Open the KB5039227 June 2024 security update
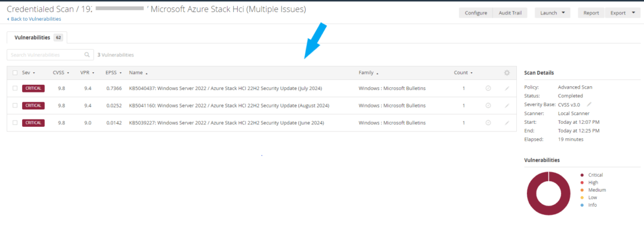 coord(226,123)
